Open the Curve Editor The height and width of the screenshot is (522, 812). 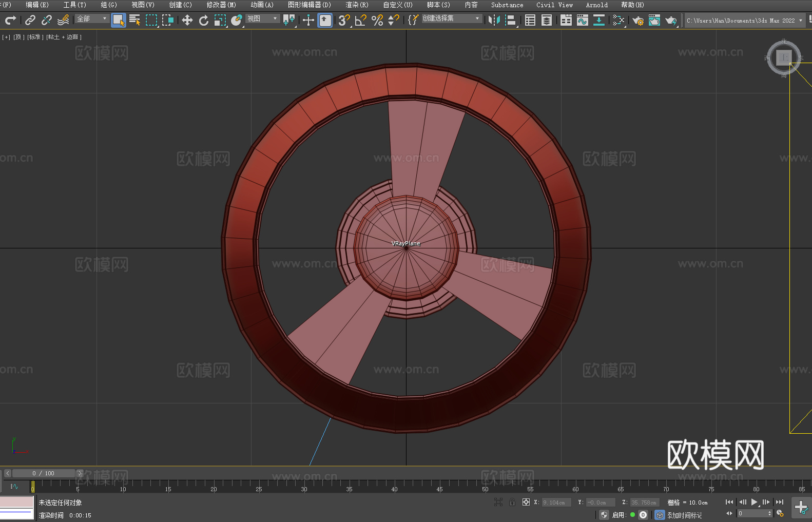tap(582, 20)
